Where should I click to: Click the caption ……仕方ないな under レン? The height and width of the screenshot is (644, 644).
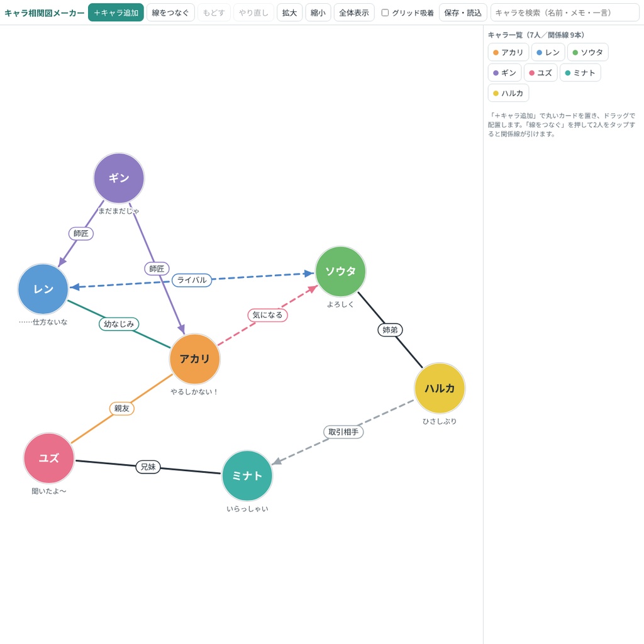(x=43, y=322)
